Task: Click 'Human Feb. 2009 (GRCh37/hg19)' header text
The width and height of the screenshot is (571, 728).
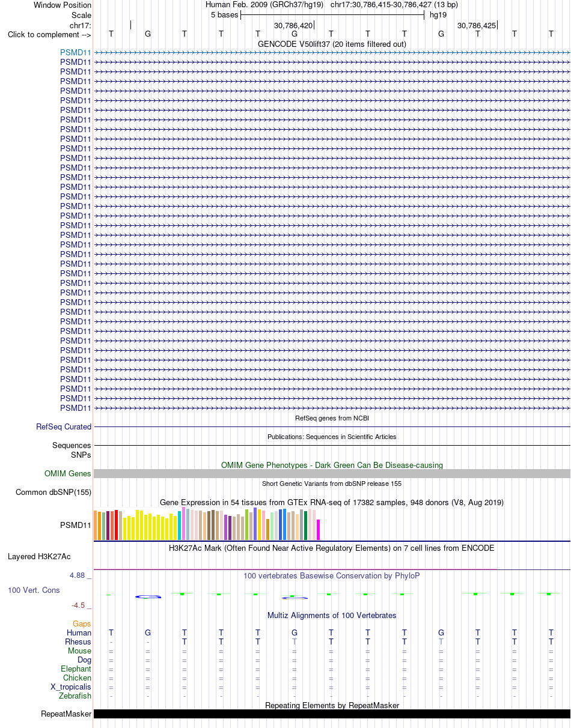Action: (x=264, y=5)
